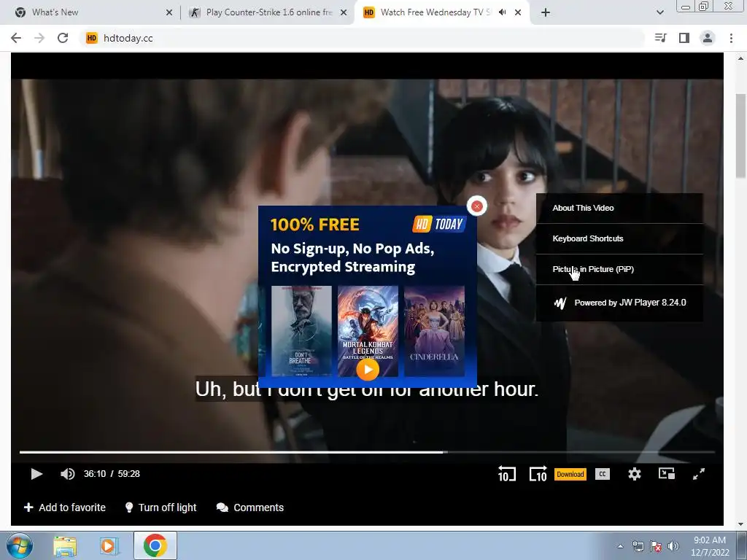
Task: Skip forward 10 seconds
Action: click(x=538, y=474)
